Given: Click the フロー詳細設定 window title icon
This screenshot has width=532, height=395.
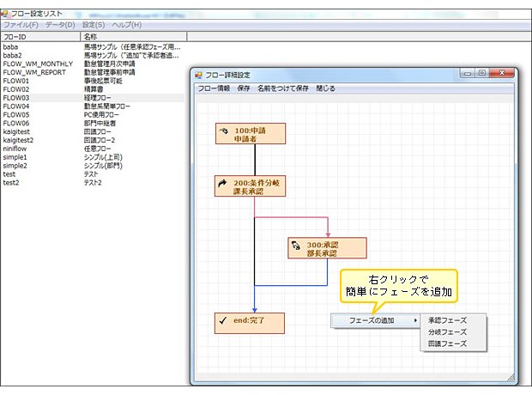Looking at the screenshot, I should click(x=198, y=75).
